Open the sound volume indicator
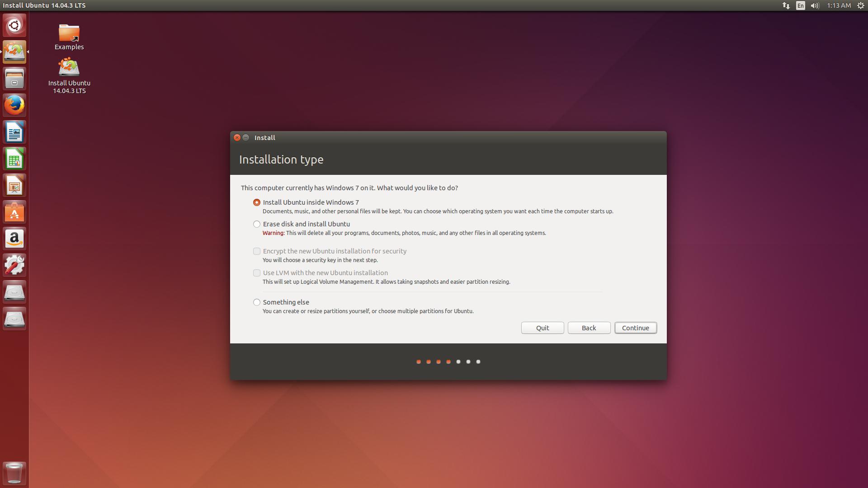 coord(815,5)
